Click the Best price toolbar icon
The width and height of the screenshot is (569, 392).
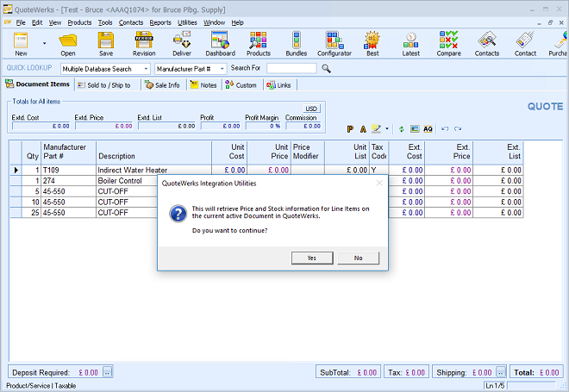pyautogui.click(x=372, y=43)
